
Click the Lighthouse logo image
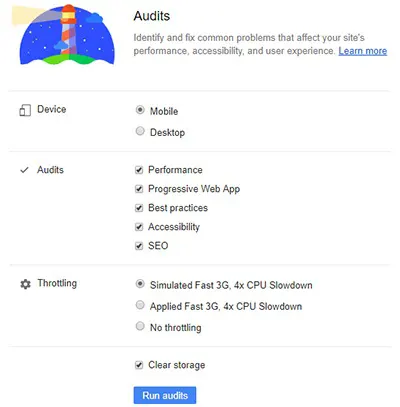(x=64, y=34)
